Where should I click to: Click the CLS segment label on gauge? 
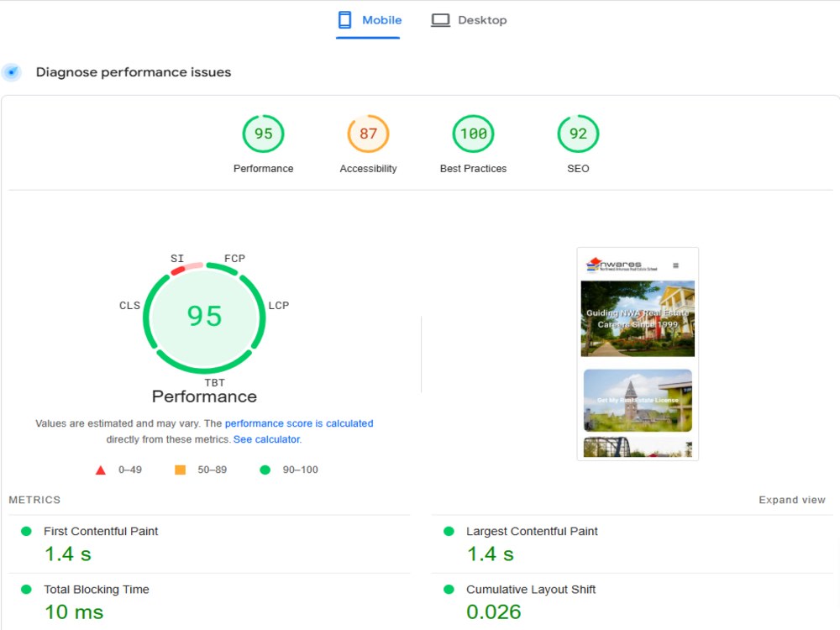point(129,306)
